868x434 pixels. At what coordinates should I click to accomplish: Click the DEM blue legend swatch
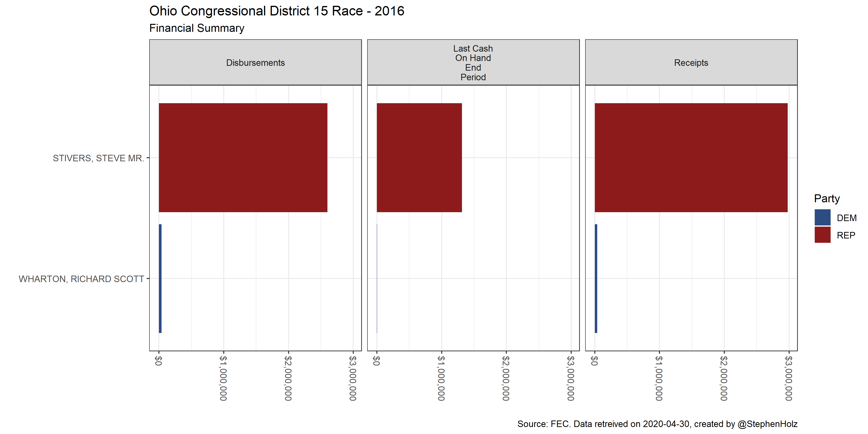pos(822,217)
